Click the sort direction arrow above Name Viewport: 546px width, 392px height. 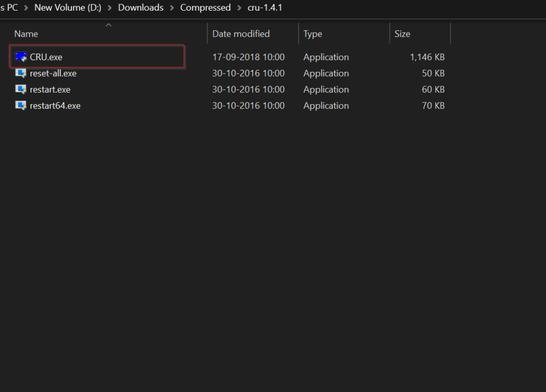pos(109,25)
